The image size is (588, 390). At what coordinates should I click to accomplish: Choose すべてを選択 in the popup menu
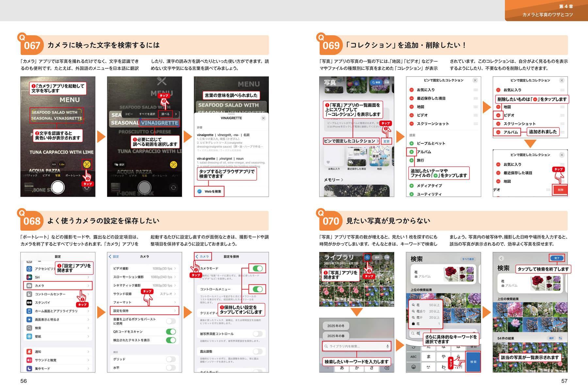(x=147, y=114)
